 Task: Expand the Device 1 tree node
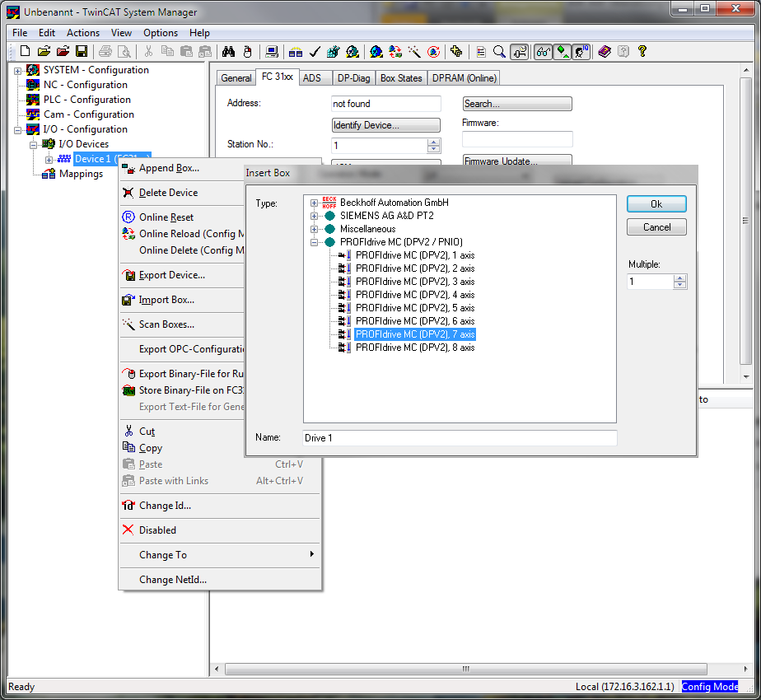tap(49, 160)
